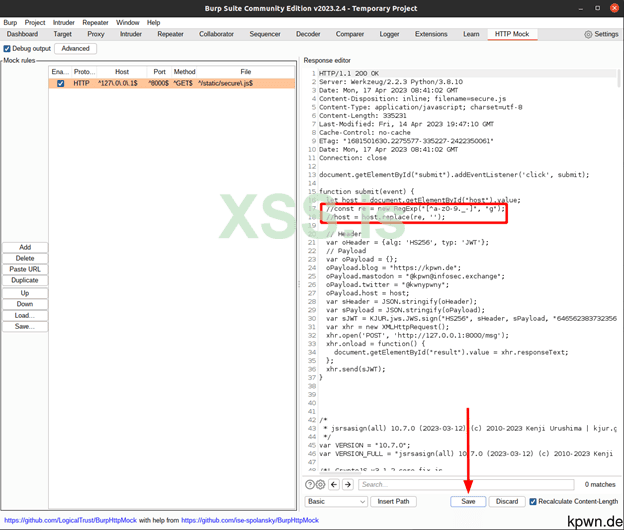Screen dimensions: 624x530
Task: Click the Advanced button
Action: [x=76, y=49]
